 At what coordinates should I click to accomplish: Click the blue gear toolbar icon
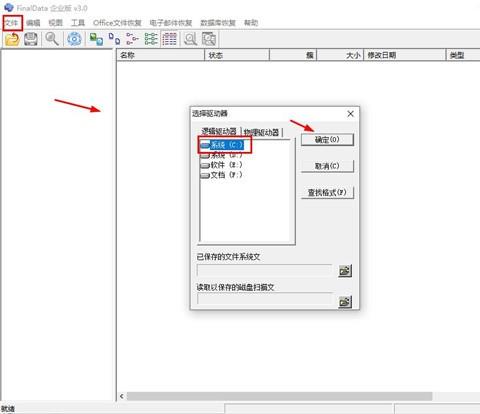[74, 39]
